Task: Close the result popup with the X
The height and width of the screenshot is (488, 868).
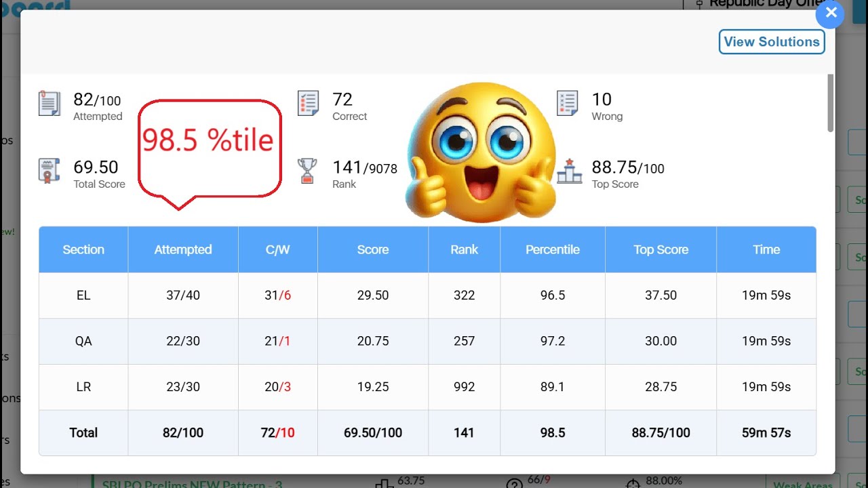Action: point(830,14)
